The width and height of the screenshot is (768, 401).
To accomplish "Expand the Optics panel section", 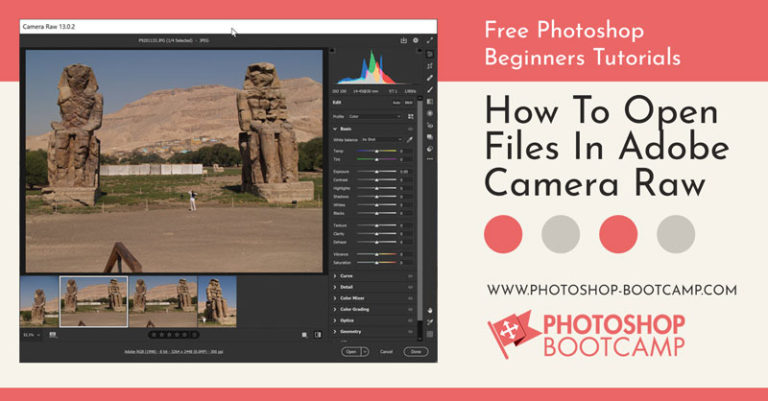I will pos(335,321).
